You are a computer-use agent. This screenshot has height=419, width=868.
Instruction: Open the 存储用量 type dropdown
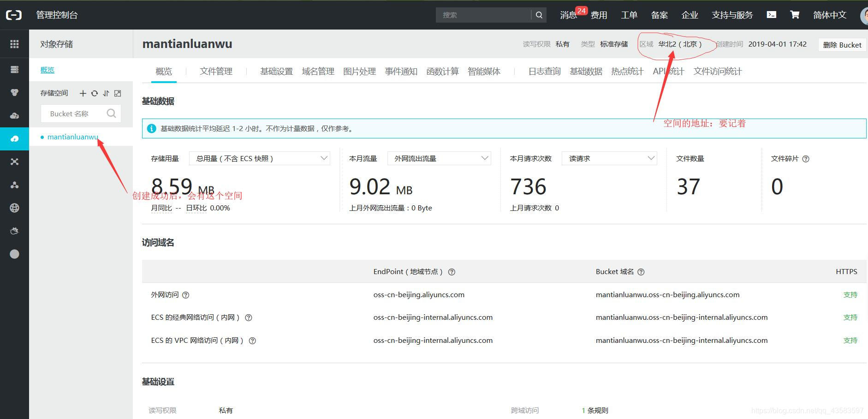pos(260,158)
